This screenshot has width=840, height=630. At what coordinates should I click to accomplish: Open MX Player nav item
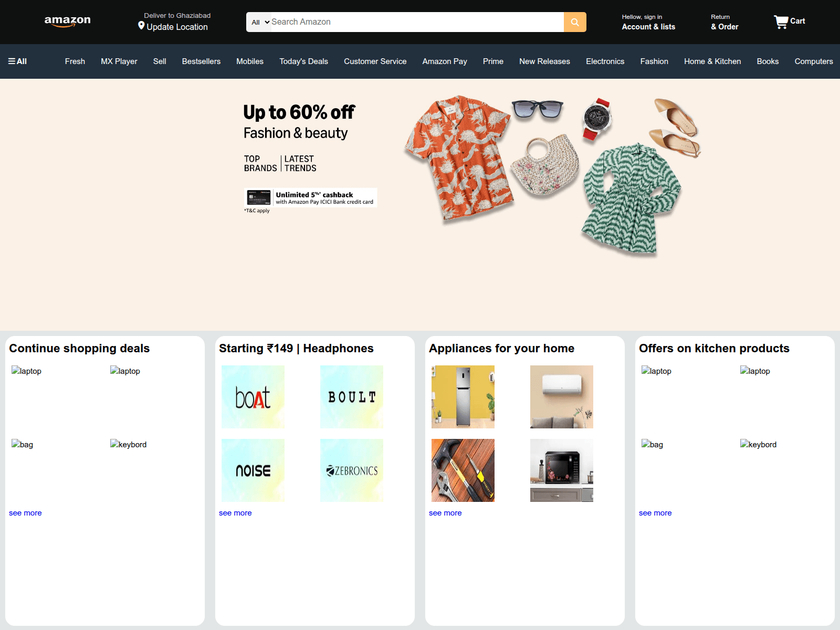click(119, 61)
